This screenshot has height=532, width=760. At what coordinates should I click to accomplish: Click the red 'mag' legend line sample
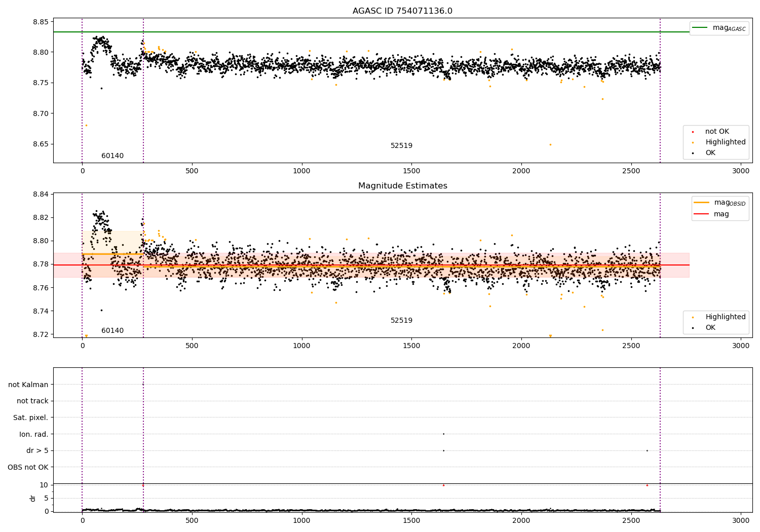[x=701, y=214]
